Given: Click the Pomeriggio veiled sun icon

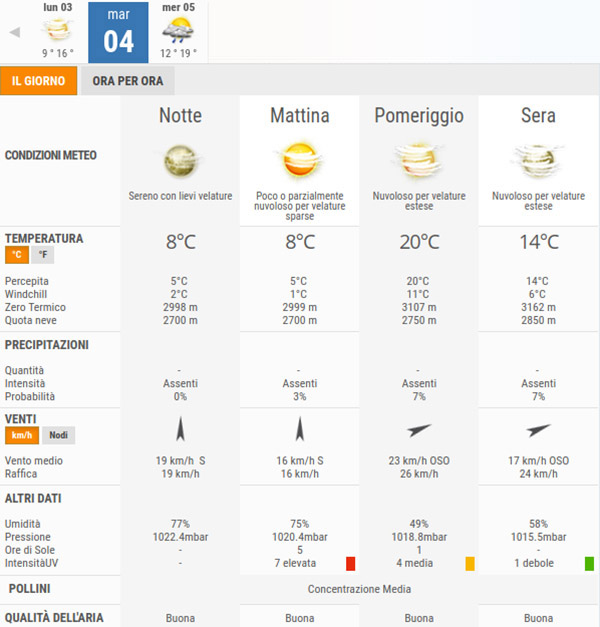Looking at the screenshot, I should (419, 161).
